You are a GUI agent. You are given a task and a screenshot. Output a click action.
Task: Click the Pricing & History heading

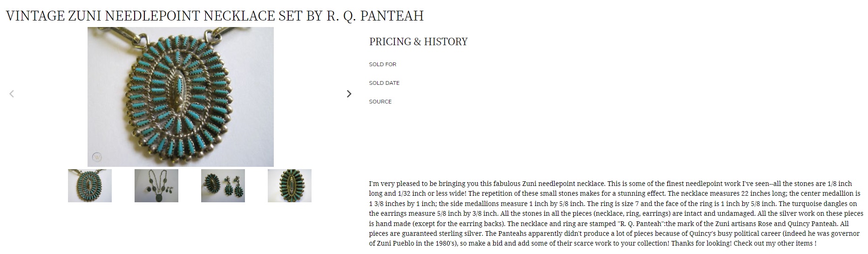pyautogui.click(x=418, y=41)
